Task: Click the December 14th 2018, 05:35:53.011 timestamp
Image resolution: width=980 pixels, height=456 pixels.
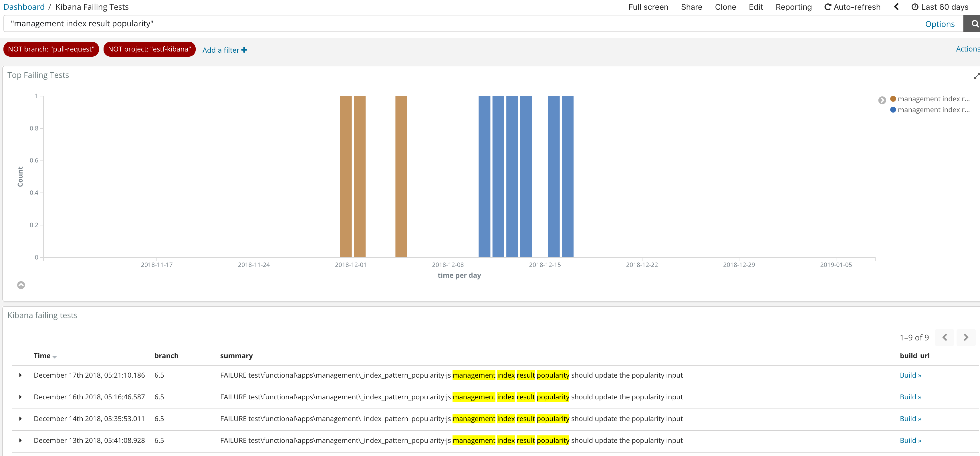Action: tap(90, 419)
